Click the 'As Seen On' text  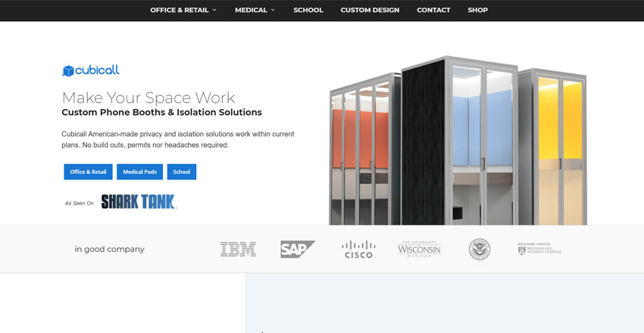click(80, 203)
